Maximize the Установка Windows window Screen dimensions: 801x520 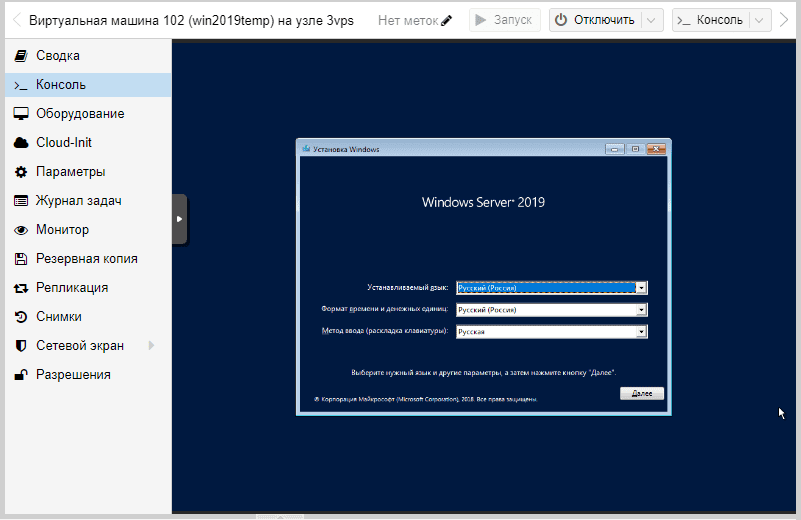[x=635, y=149]
